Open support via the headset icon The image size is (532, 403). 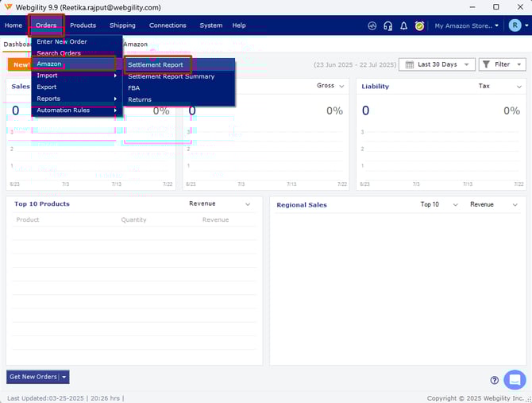click(x=387, y=25)
